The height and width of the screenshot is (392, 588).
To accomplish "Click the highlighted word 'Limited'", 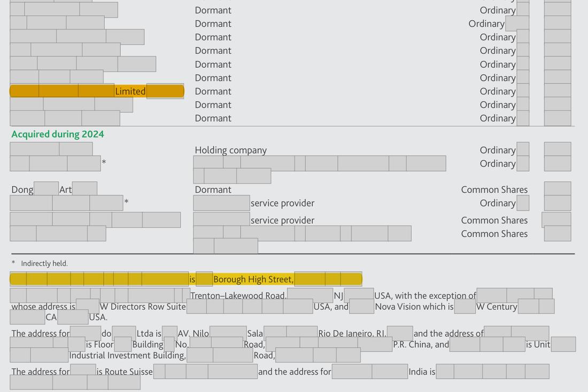I will tap(130, 91).
